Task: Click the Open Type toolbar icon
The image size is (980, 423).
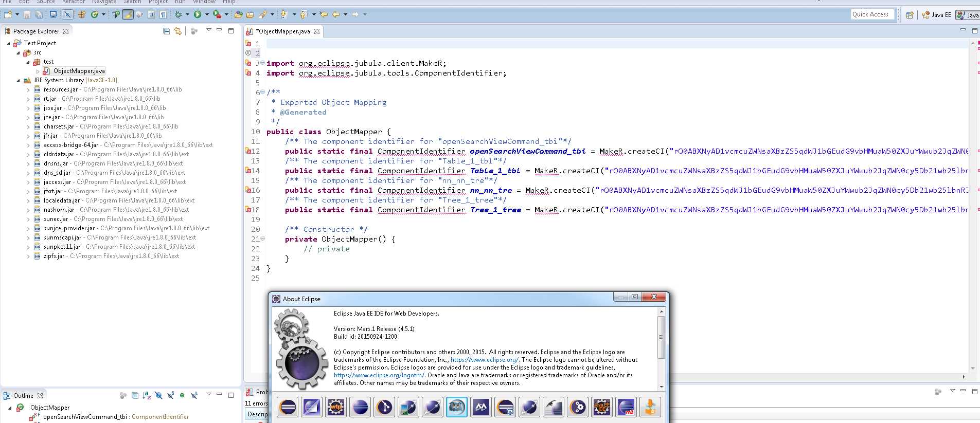Action: pos(239,15)
